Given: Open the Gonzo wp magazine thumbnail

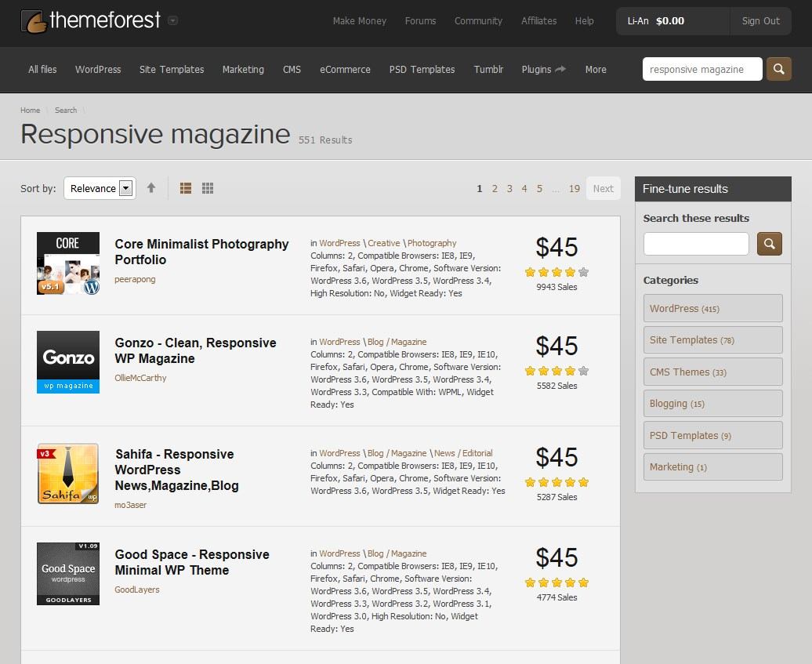Looking at the screenshot, I should tap(68, 362).
